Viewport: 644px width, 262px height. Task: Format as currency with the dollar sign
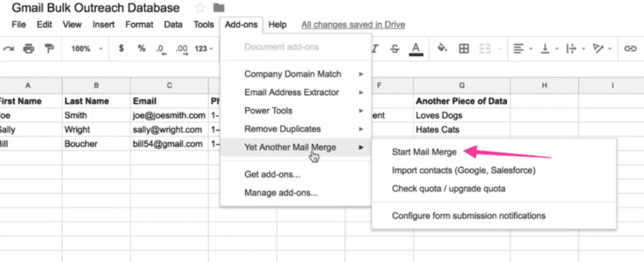coord(121,48)
